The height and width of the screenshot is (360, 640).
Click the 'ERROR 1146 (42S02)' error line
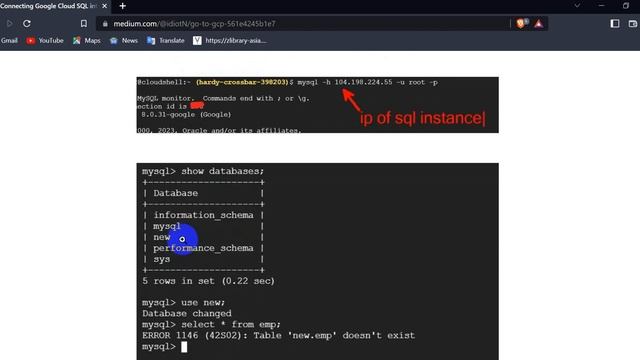(278, 336)
